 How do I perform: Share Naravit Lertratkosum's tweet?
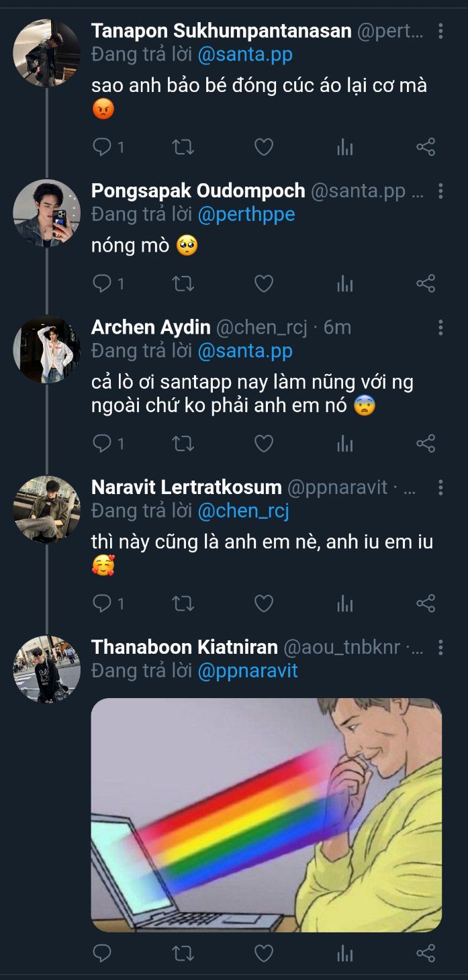(426, 603)
